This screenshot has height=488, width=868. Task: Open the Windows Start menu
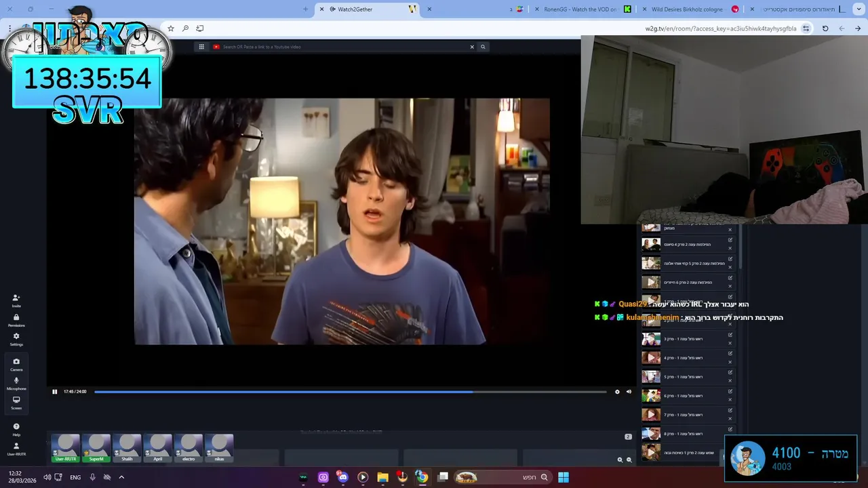pos(564,477)
